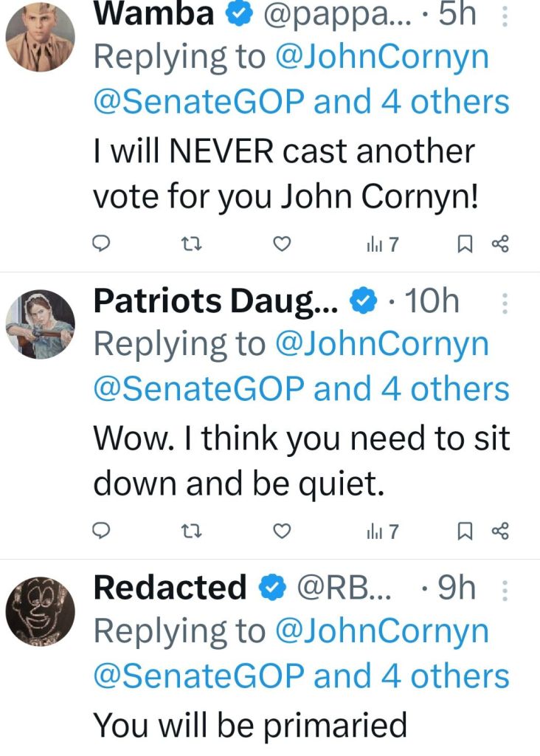The width and height of the screenshot is (540, 756).
Task: Open more options for Wamba's tweet
Action: (x=505, y=16)
